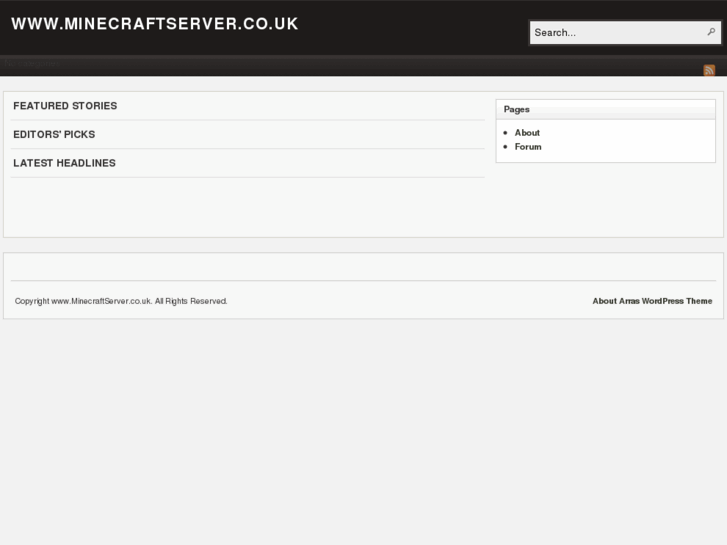
Task: Select the Editors' Picks heading
Action: click(x=54, y=135)
